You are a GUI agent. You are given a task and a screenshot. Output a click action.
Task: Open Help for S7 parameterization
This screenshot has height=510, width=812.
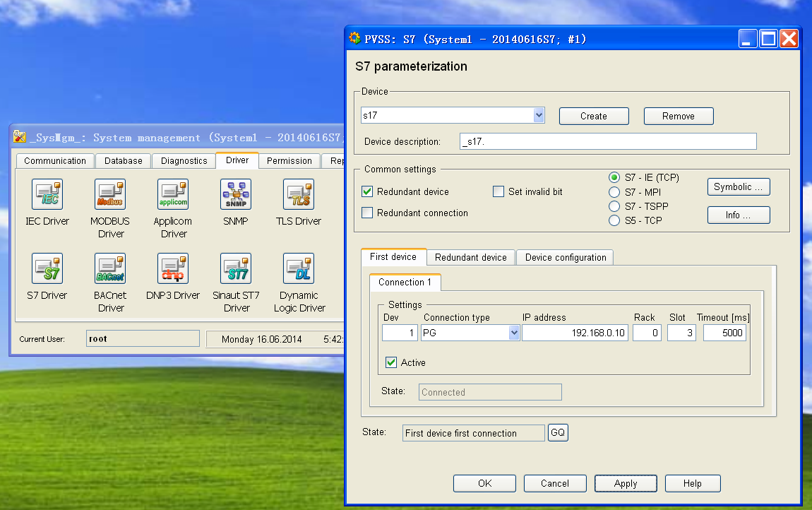693,484
